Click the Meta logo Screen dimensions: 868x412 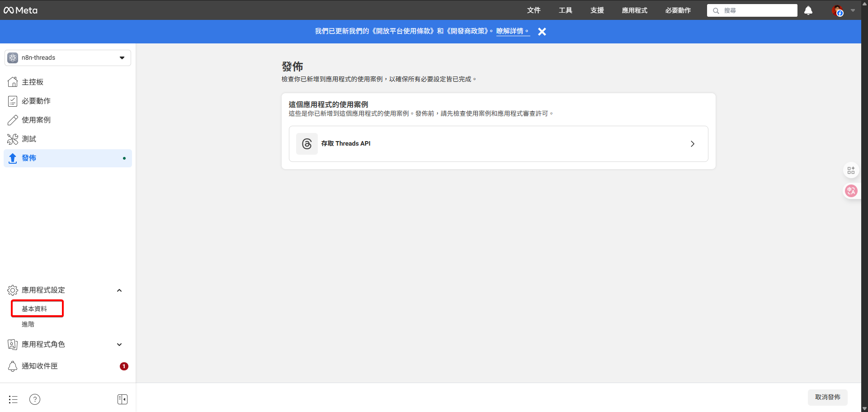pyautogui.click(x=21, y=10)
